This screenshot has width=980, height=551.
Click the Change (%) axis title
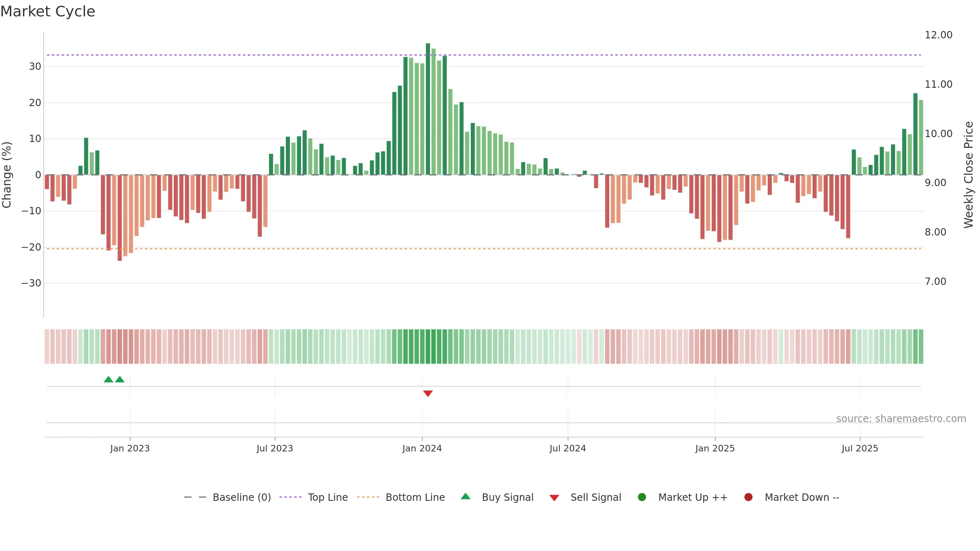[7, 175]
